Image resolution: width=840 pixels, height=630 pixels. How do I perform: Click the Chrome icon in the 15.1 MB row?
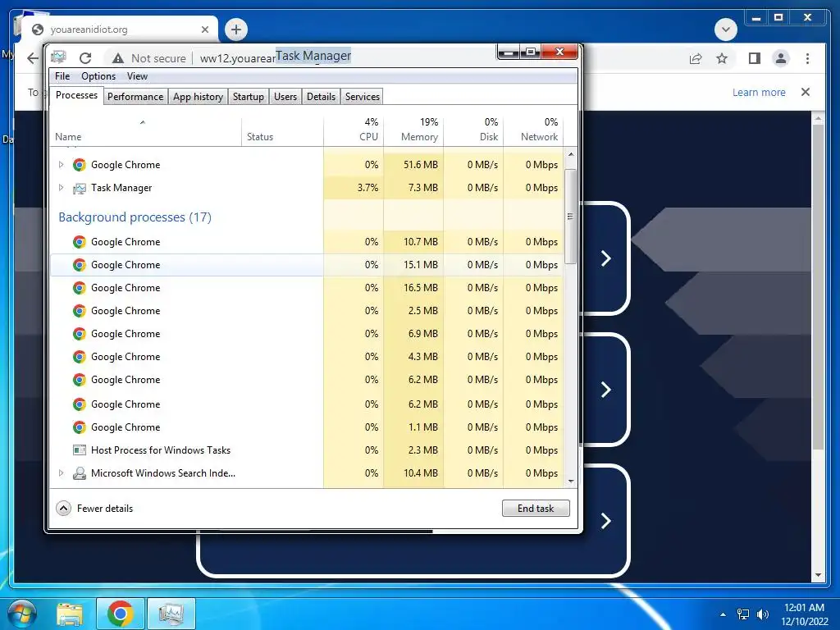(80, 265)
